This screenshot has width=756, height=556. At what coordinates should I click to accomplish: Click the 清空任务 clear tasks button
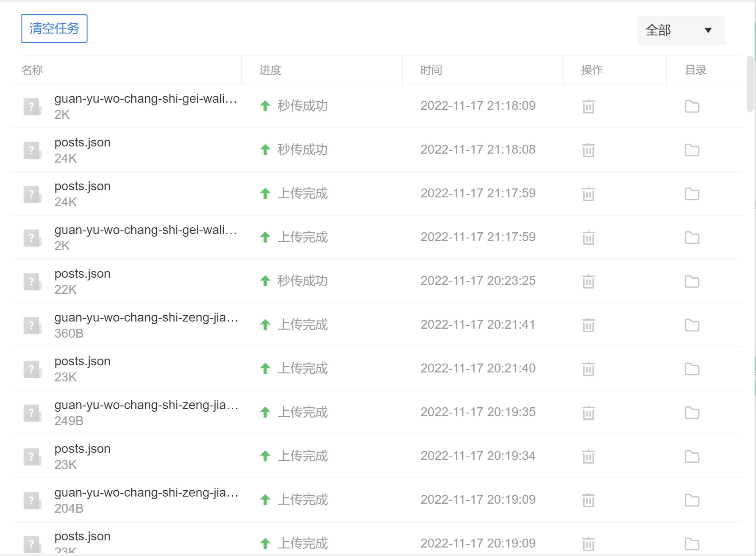pyautogui.click(x=54, y=29)
